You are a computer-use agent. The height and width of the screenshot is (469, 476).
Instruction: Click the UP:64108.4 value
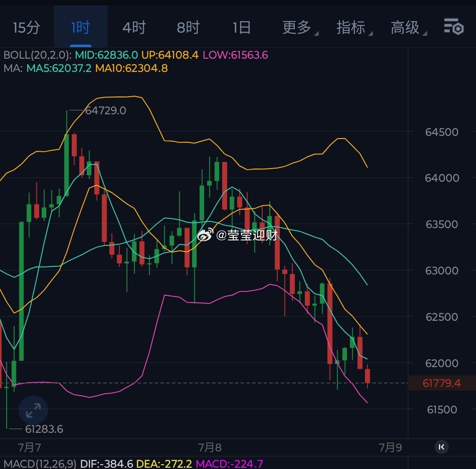coord(170,55)
